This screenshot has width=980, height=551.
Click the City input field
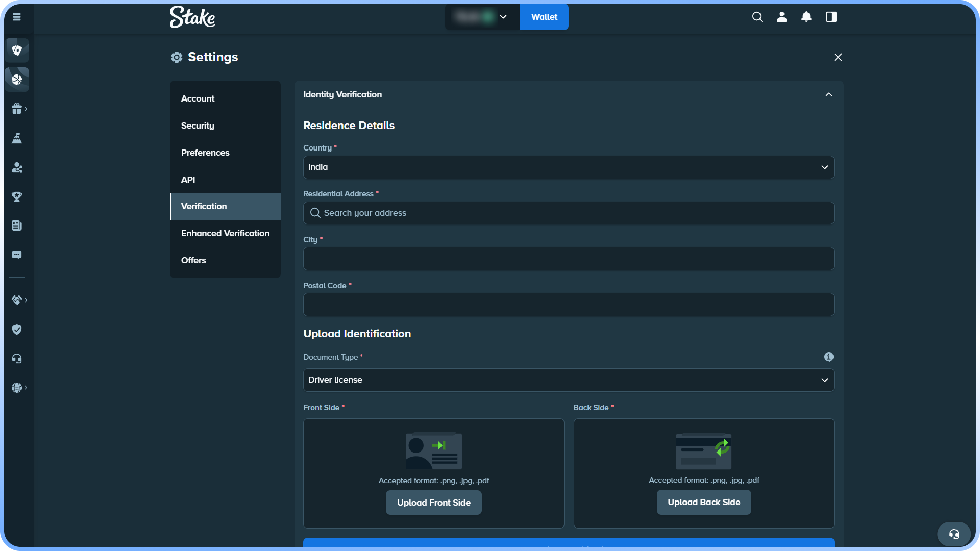[569, 259]
